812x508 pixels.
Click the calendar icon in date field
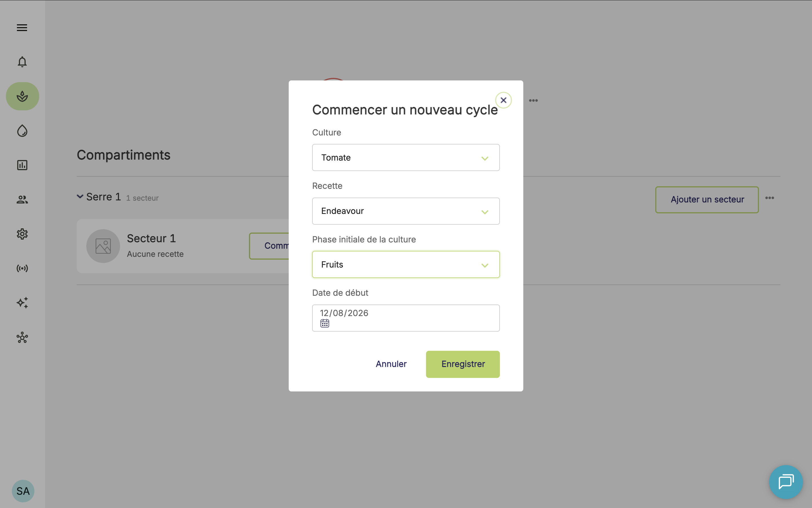pyautogui.click(x=325, y=323)
